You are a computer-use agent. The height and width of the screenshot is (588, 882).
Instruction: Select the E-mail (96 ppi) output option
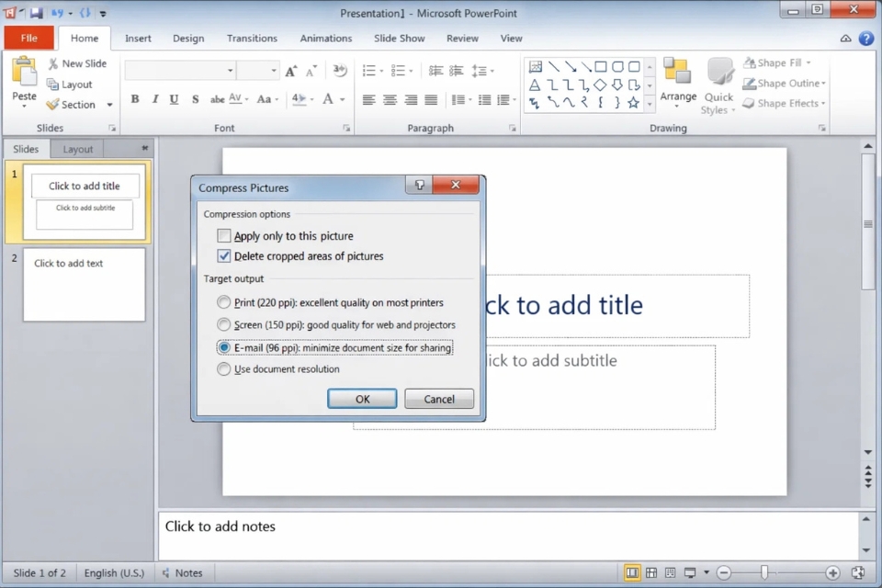(x=223, y=347)
